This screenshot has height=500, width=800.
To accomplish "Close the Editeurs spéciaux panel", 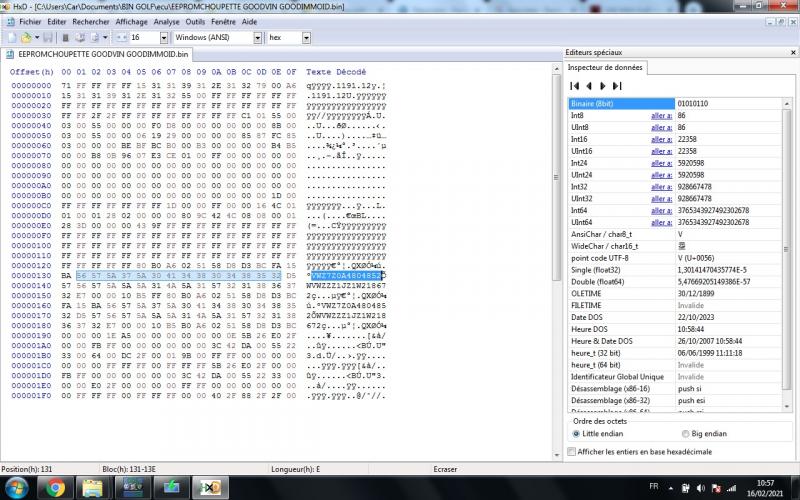I will click(x=793, y=53).
